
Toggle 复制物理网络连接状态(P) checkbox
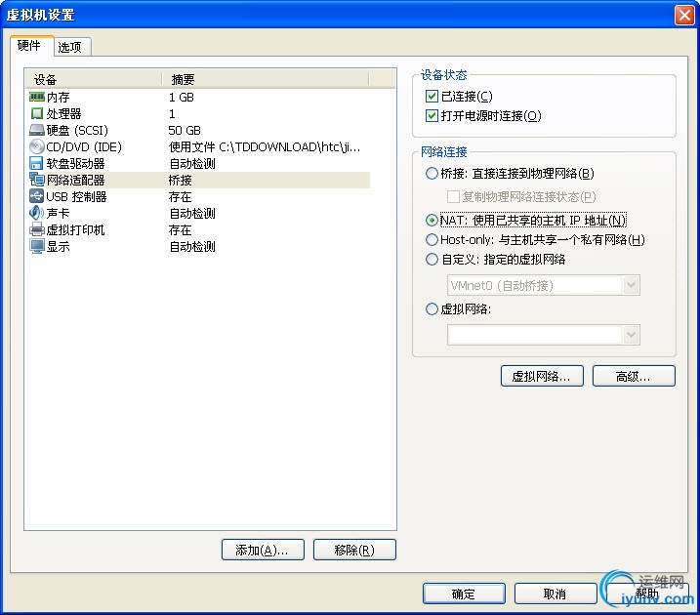click(453, 196)
